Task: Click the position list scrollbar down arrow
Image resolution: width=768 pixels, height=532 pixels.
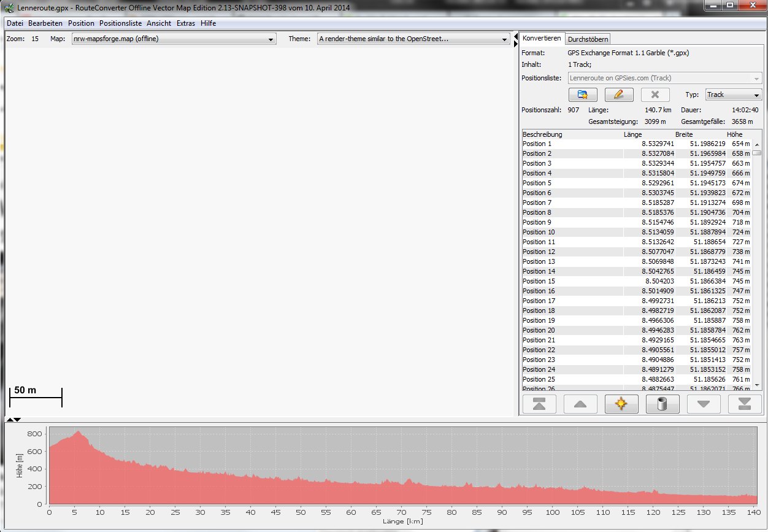Action: click(x=757, y=384)
